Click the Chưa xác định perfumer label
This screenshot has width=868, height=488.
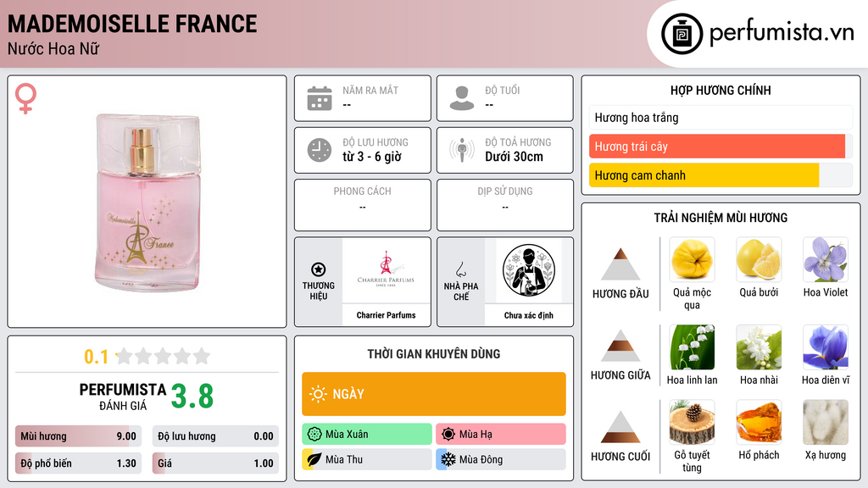click(529, 315)
